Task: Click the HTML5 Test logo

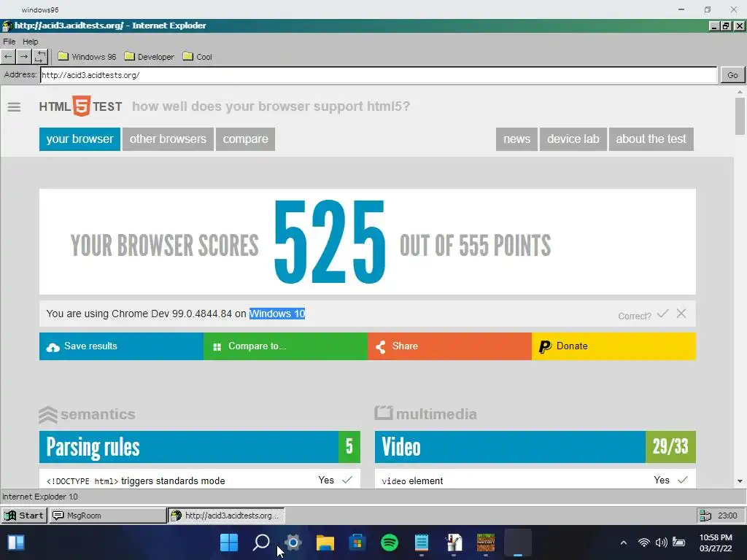Action: pos(80,106)
